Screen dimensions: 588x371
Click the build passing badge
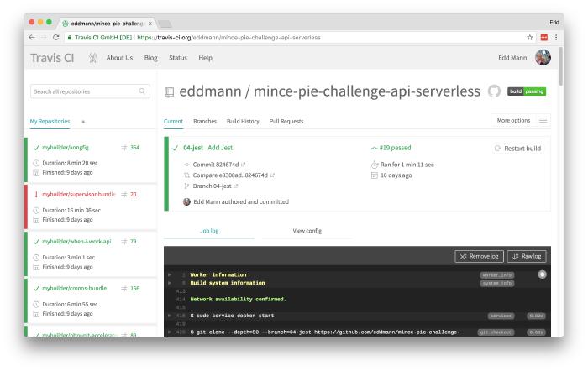[x=527, y=91]
